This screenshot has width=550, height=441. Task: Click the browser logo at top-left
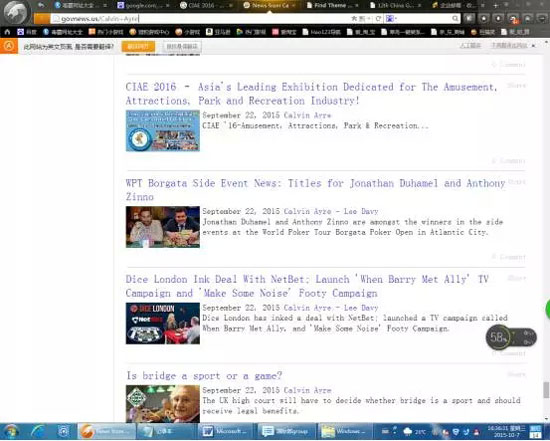click(15, 12)
